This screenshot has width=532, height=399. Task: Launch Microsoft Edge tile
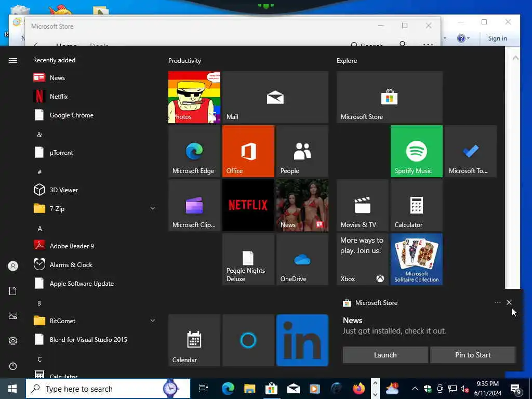click(x=194, y=151)
